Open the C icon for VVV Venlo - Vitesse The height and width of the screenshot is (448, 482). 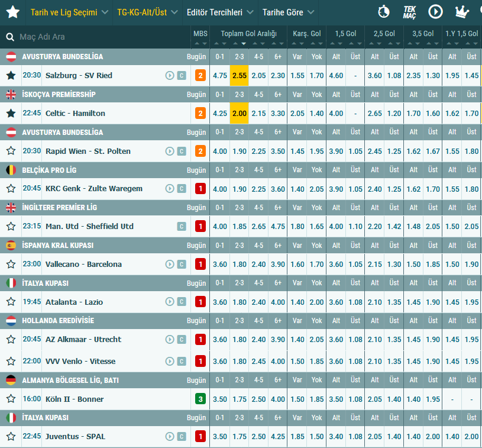click(x=182, y=361)
